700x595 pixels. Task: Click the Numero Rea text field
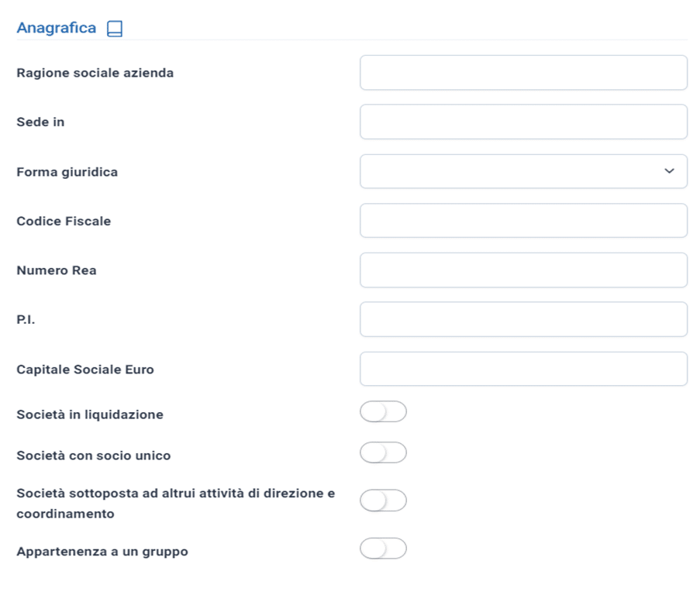(523, 270)
